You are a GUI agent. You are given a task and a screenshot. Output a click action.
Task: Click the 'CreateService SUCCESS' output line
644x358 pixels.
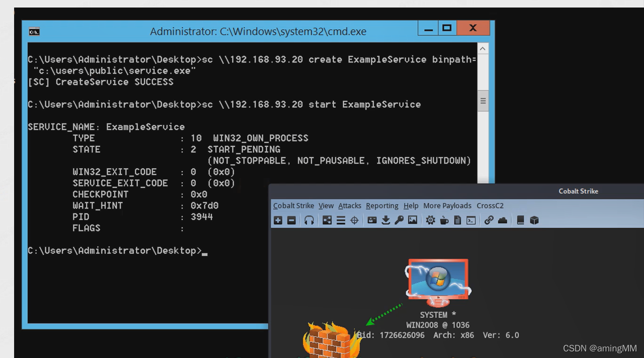click(101, 82)
